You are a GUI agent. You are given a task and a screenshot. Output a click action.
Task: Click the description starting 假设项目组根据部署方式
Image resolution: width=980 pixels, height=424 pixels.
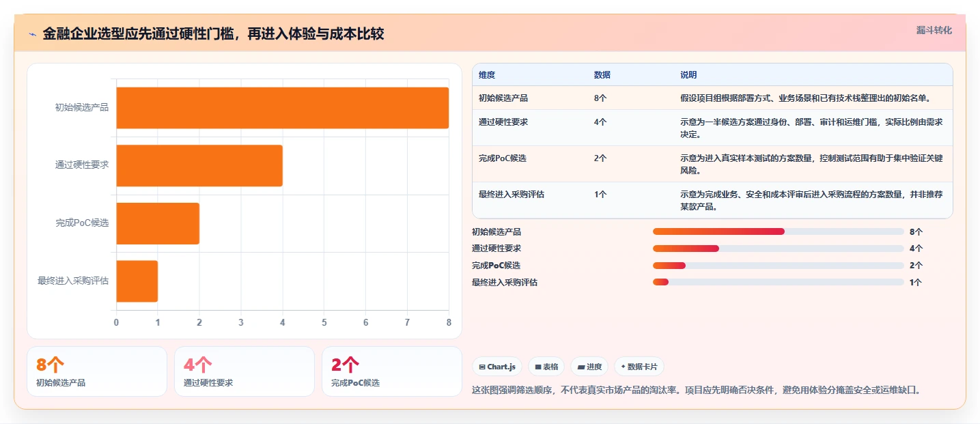coord(805,98)
